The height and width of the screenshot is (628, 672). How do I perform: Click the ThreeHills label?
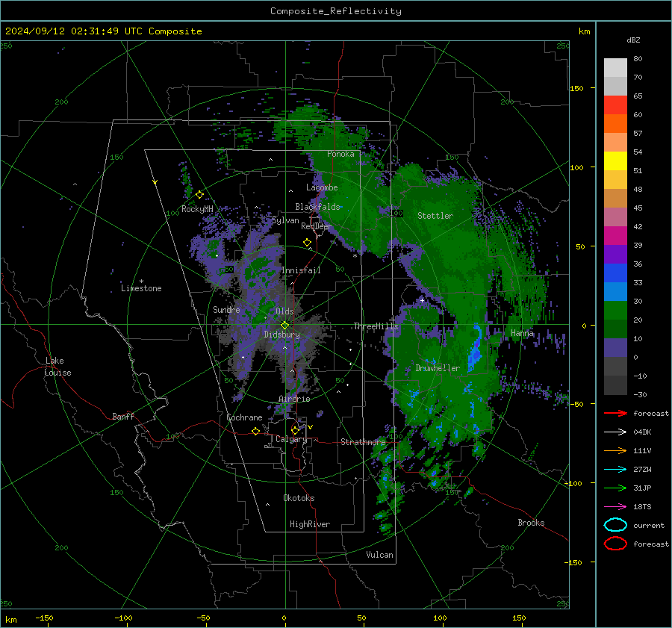coord(376,326)
